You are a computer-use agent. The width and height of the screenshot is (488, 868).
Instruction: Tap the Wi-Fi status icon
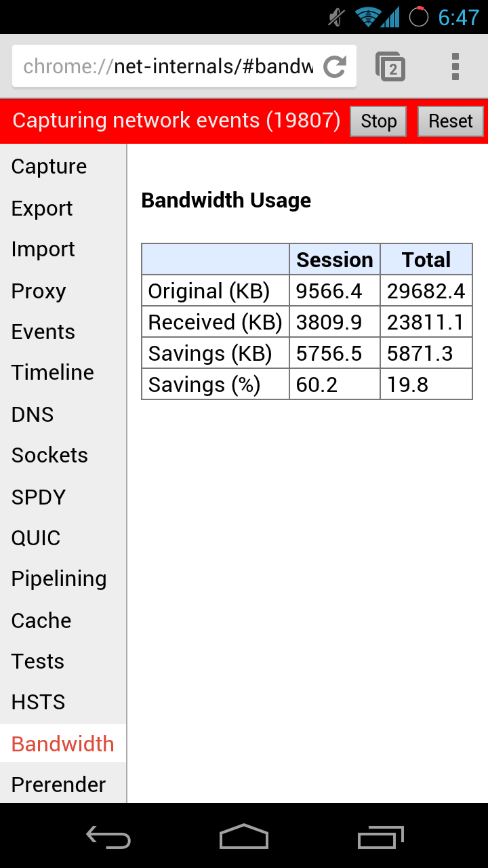[367, 17]
